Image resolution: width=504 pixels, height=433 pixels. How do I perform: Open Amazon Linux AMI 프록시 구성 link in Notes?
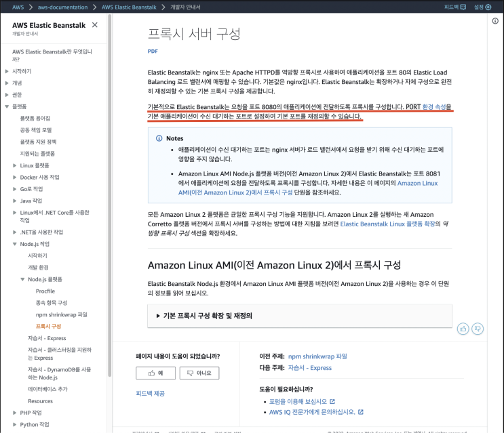(308, 188)
